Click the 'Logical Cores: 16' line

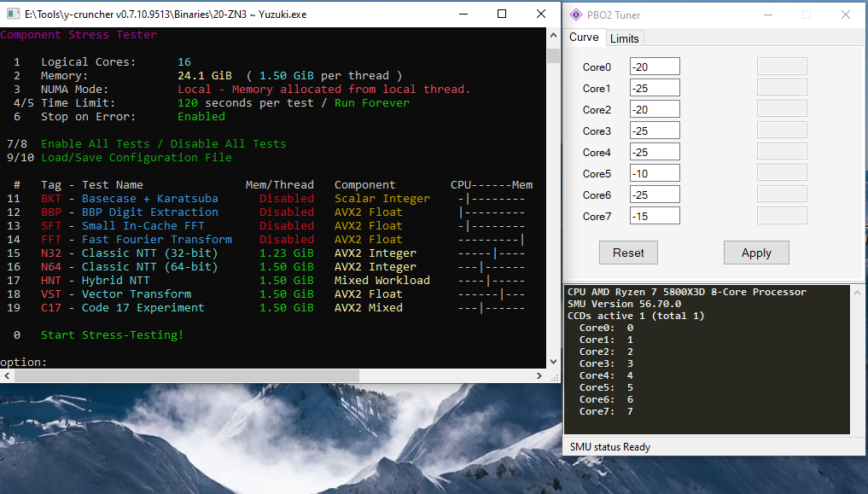(x=102, y=62)
